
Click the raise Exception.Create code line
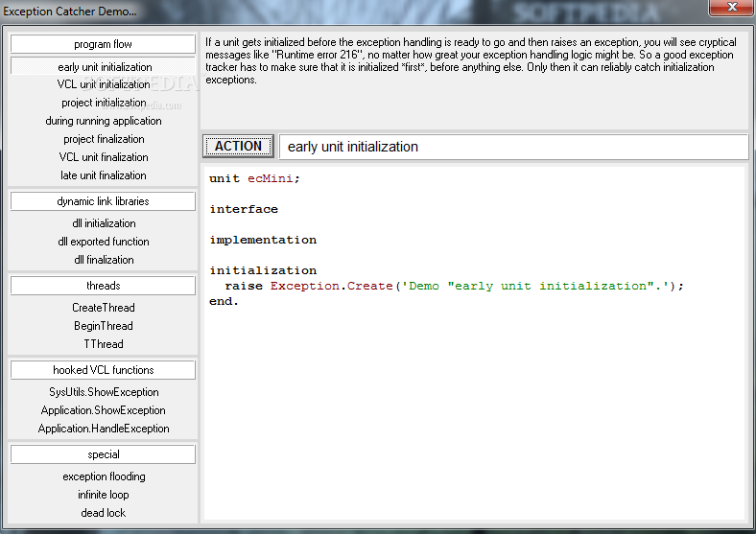(454, 286)
